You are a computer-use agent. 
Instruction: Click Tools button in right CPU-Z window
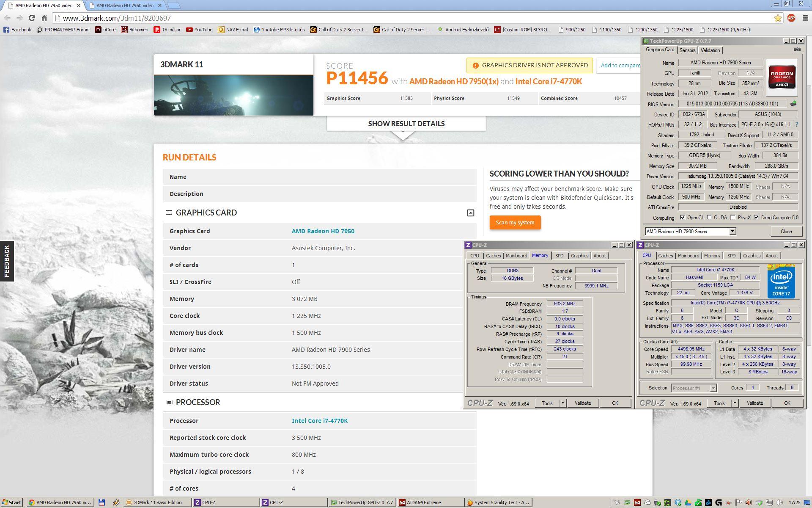coord(719,403)
